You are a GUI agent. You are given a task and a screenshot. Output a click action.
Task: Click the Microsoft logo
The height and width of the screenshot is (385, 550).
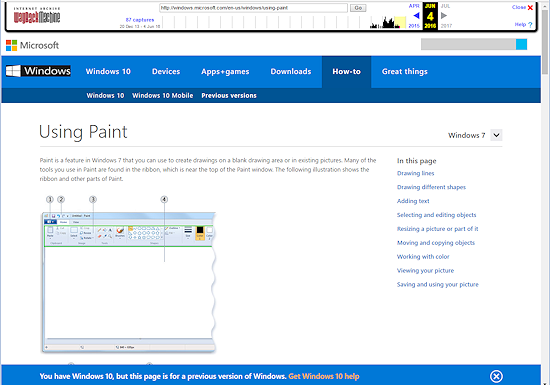tap(32, 45)
